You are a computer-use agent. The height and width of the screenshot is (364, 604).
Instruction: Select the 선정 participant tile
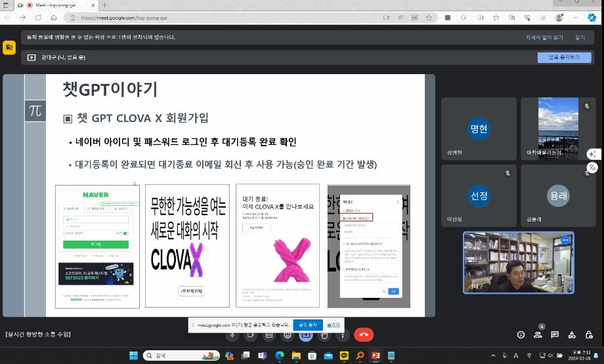coord(479,195)
